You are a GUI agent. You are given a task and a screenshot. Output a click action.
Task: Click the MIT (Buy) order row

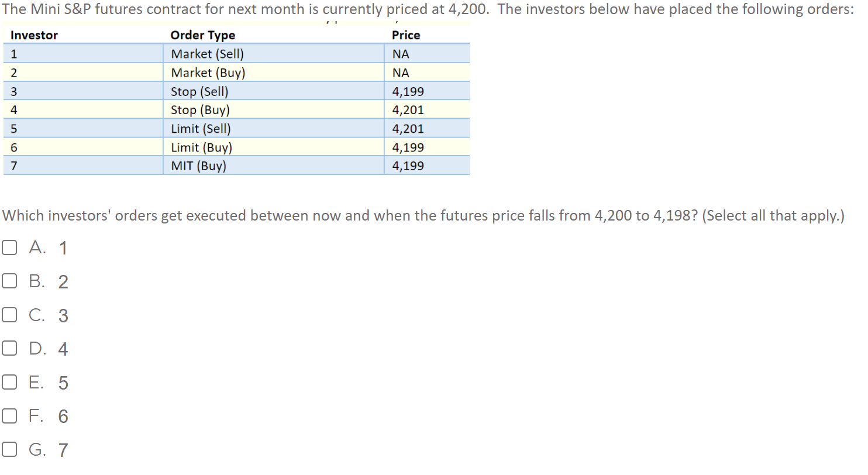198,166
